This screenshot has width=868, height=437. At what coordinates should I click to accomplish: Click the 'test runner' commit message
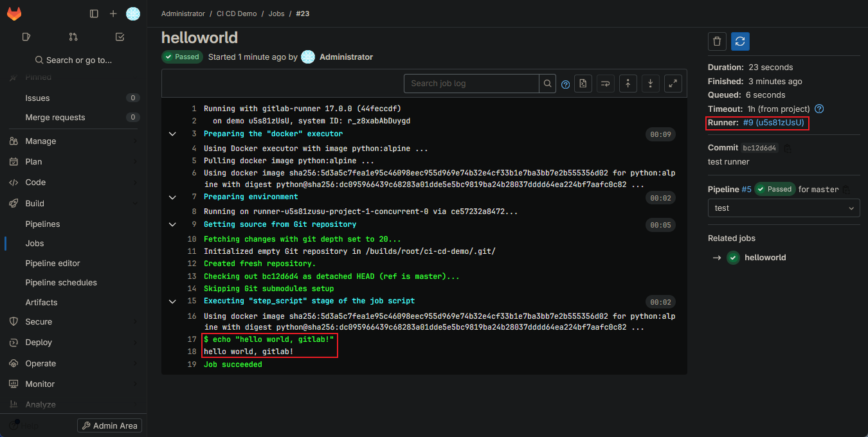(x=728, y=162)
